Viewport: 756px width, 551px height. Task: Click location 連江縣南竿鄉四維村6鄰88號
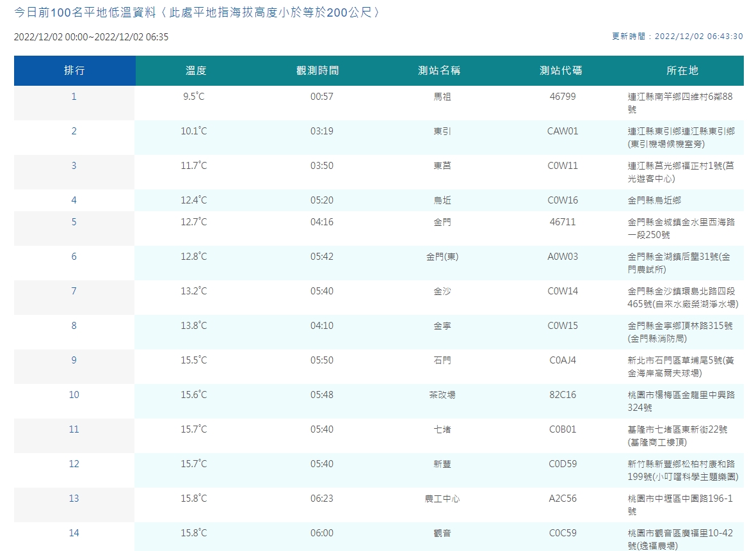pos(680,102)
